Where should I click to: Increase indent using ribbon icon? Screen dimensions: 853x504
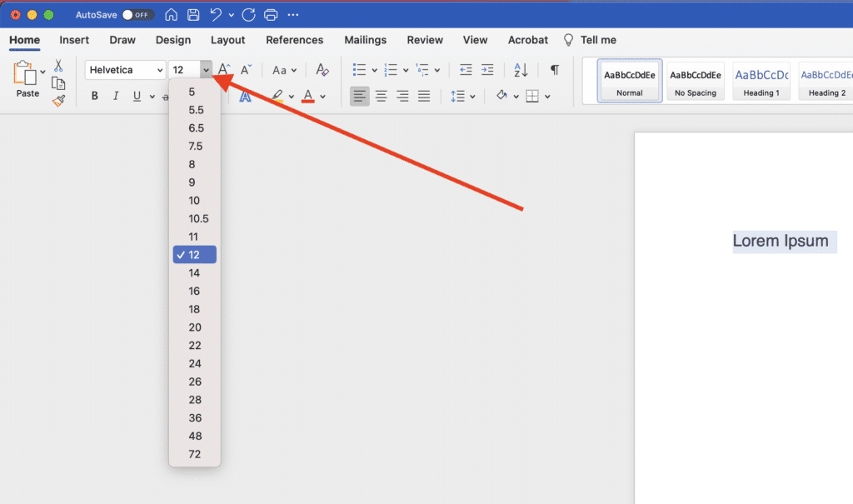(x=487, y=70)
